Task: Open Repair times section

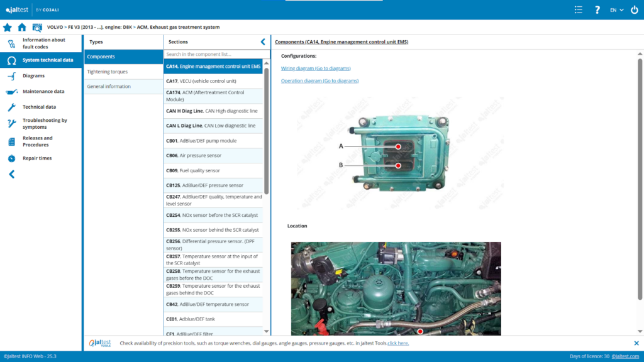Action: click(x=37, y=158)
